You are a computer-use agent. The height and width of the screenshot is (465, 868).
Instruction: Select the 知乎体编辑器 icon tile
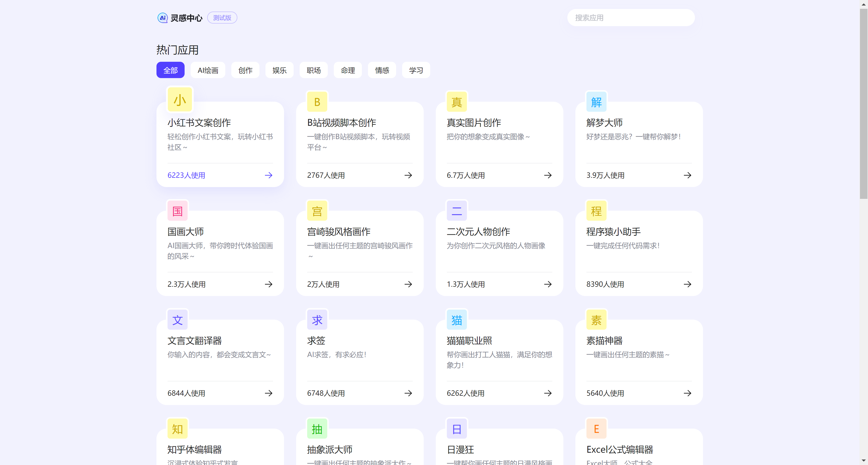point(178,429)
